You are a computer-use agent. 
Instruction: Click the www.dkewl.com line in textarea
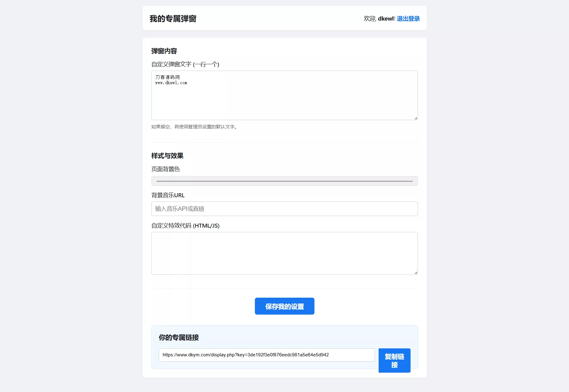(x=171, y=83)
